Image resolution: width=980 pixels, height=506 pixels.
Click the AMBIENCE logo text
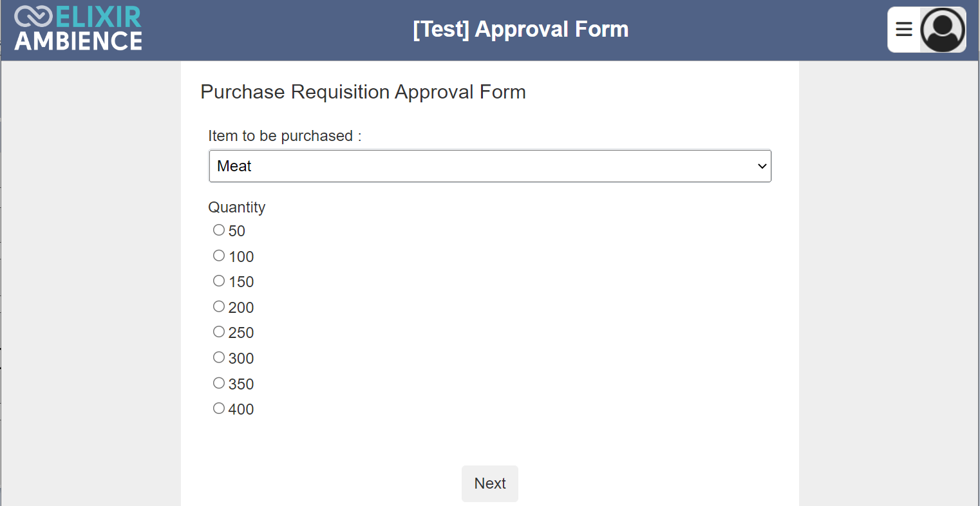tap(79, 41)
